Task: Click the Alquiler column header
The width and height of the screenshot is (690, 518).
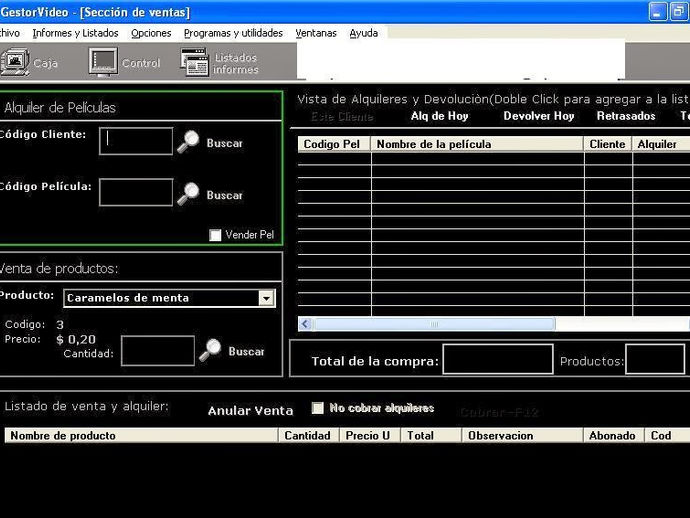Action: (661, 144)
